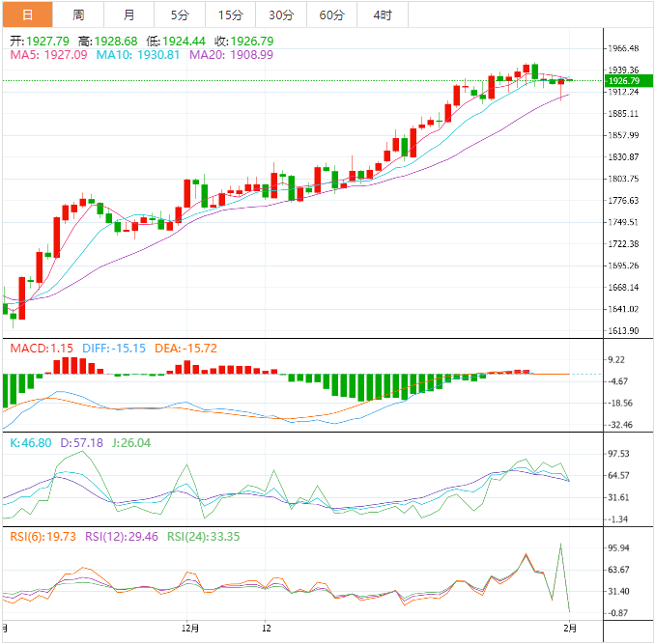This screenshot has height=644, width=655.
Task: Select the 15分 interval tab
Action: click(x=231, y=14)
